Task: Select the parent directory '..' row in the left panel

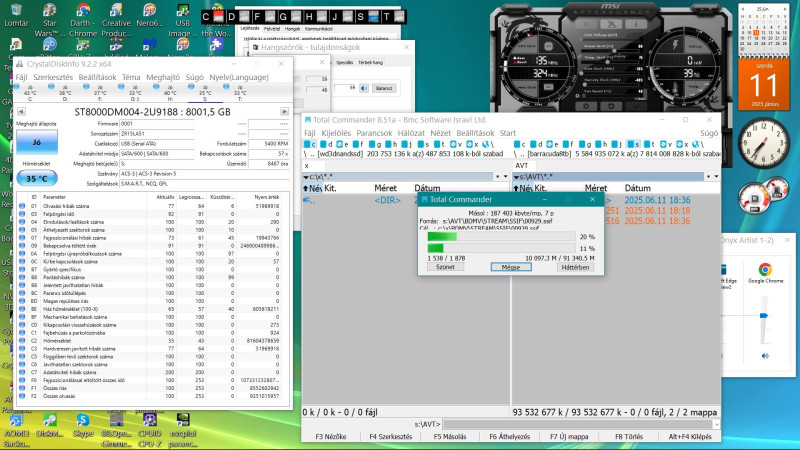Action: click(x=406, y=200)
